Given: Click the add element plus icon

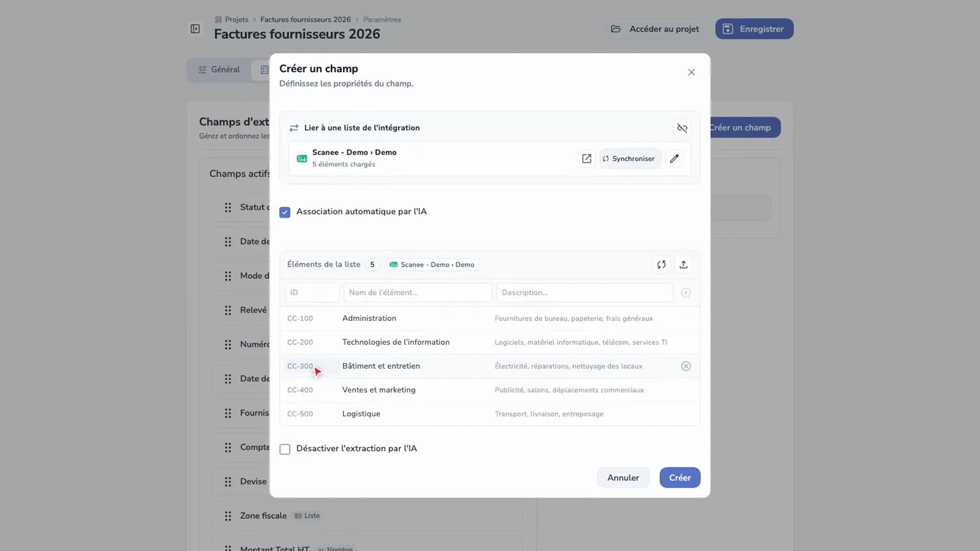Looking at the screenshot, I should tap(686, 293).
